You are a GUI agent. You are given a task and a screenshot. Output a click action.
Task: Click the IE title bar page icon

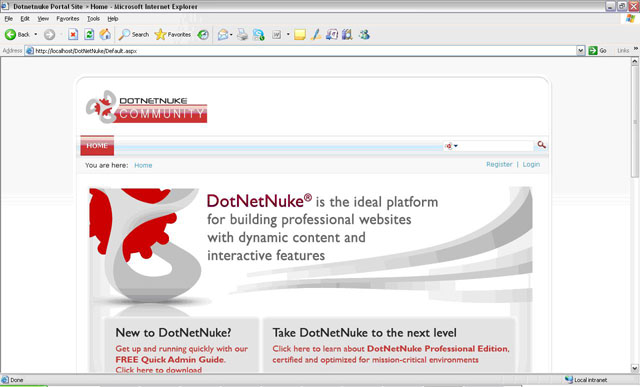click(5, 7)
